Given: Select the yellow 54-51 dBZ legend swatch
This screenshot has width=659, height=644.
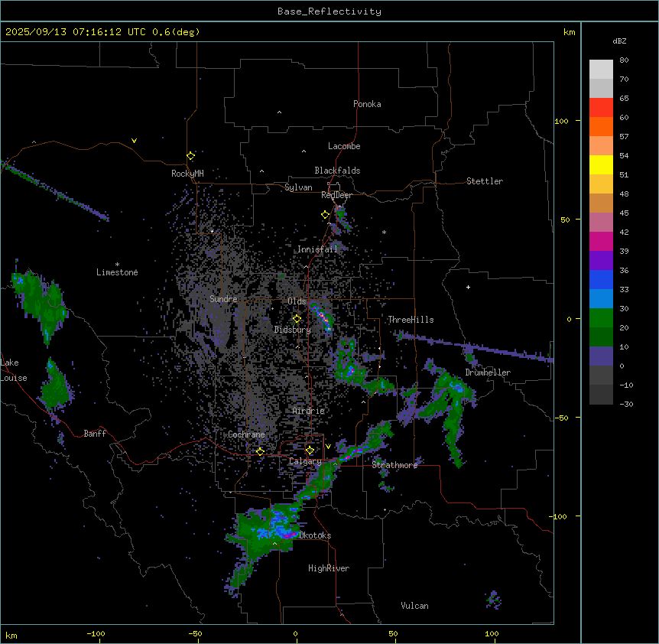Looking at the screenshot, I should point(601,164).
